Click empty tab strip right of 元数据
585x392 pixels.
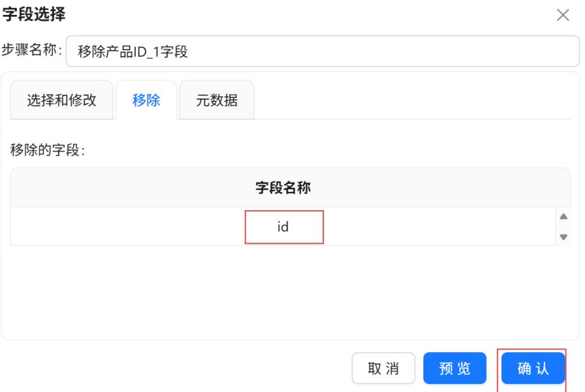413,100
